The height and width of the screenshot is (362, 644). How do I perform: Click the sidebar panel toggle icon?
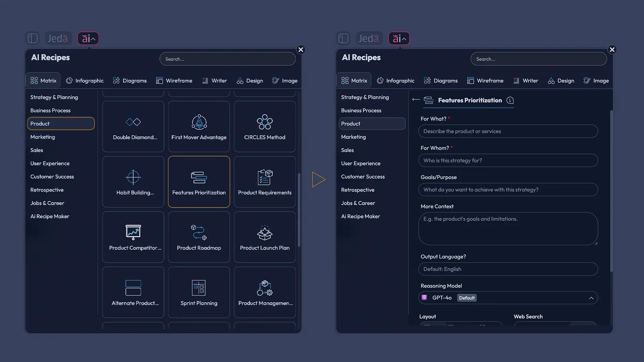tap(32, 38)
